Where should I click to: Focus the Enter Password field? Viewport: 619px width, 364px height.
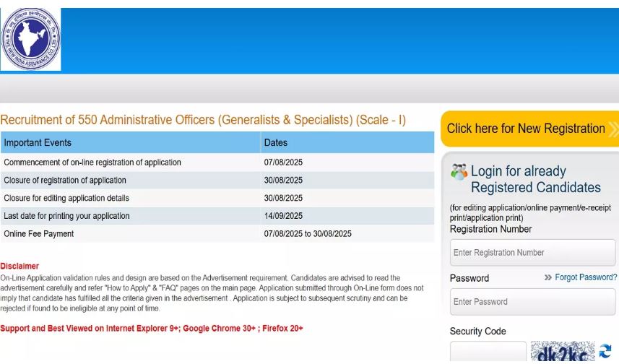point(532,302)
